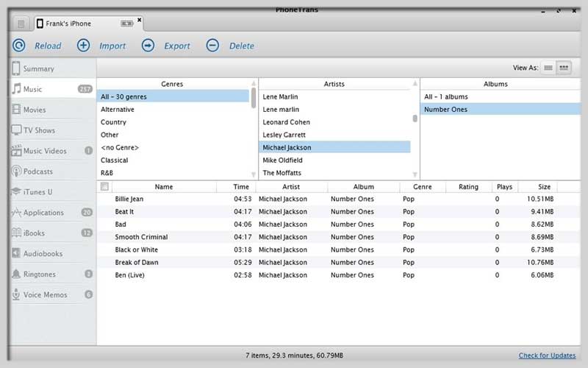Select 'All – 1 albums' in Albums
The height and width of the screenshot is (368, 588).
click(x=501, y=96)
